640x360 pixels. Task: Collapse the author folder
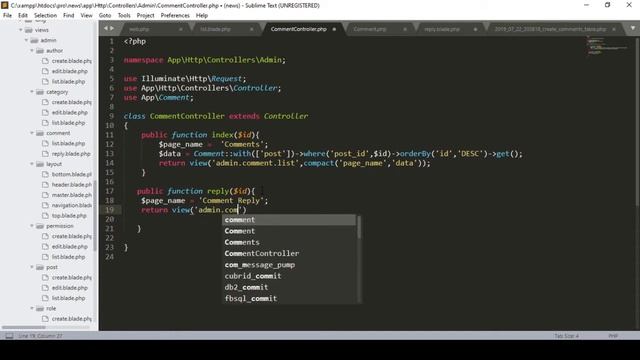click(x=32, y=50)
